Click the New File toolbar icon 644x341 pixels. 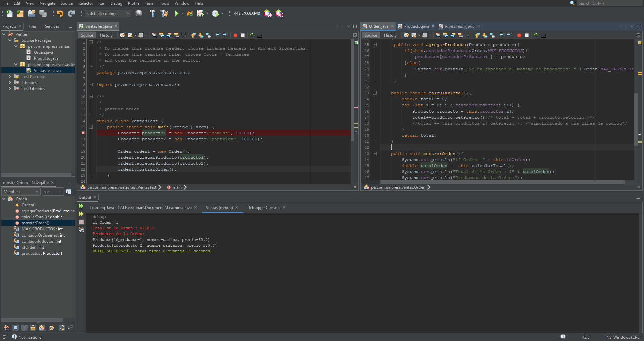coord(9,14)
